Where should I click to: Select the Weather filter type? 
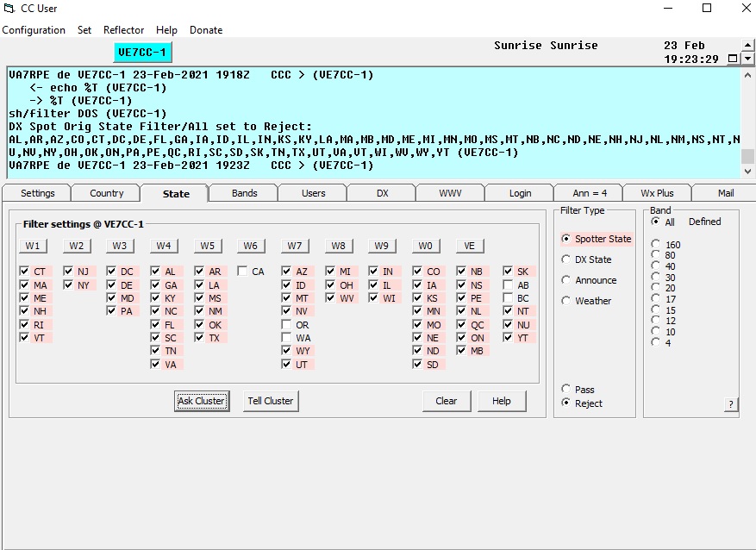566,301
